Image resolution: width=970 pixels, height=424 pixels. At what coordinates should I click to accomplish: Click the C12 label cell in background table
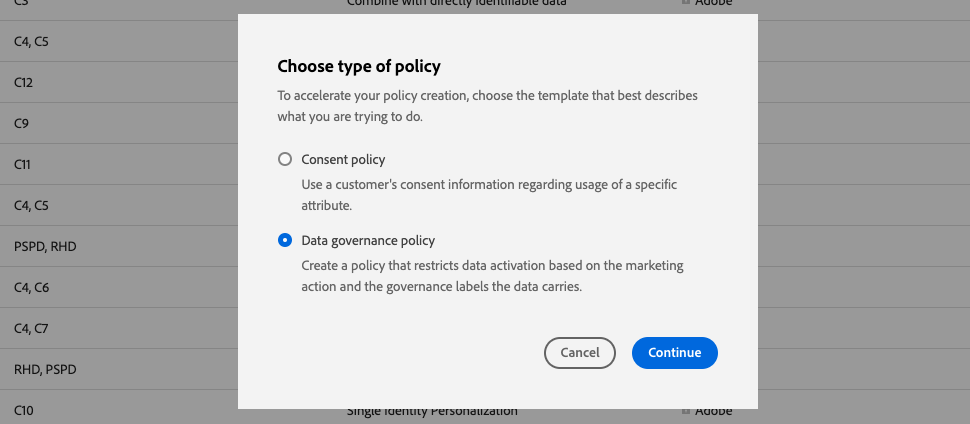coord(24,82)
